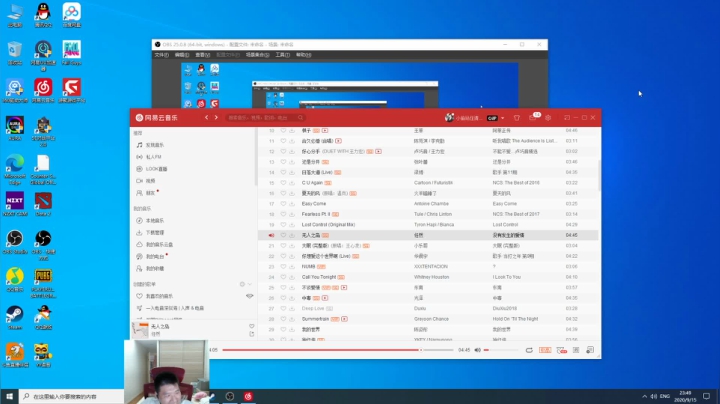Expand the system tray hidden icons chevron
The height and width of the screenshot is (404, 720).
[644, 396]
